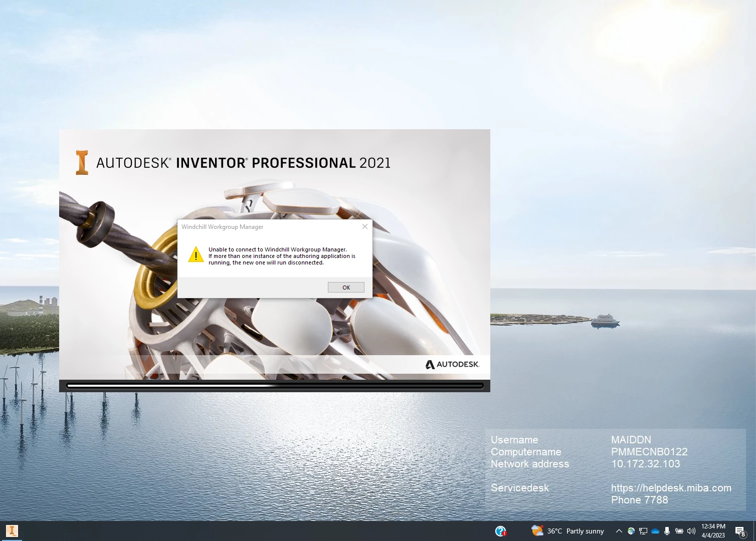Screen dimensions: 756x541
Task: Click the network address 10.172.32.103
Action: 645,464
